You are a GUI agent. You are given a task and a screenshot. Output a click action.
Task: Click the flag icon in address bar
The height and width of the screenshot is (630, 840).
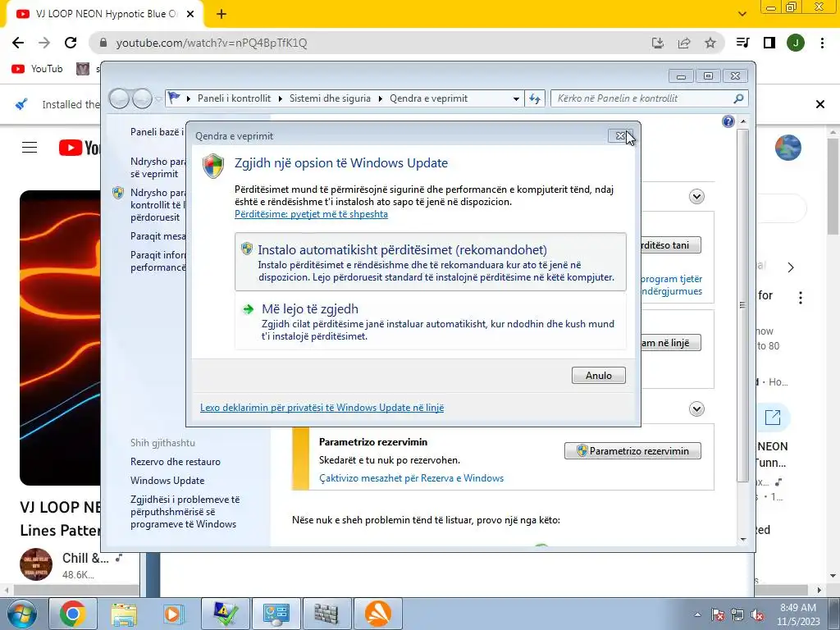(174, 98)
